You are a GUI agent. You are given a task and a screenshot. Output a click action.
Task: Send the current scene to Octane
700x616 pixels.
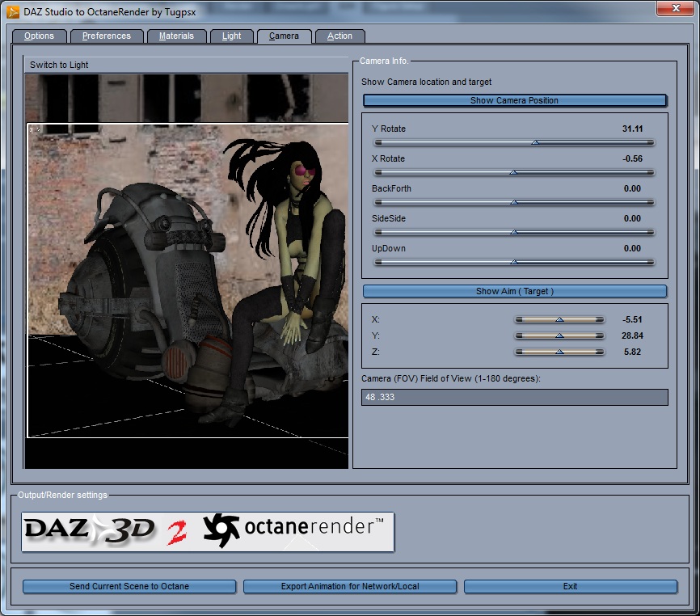point(129,586)
